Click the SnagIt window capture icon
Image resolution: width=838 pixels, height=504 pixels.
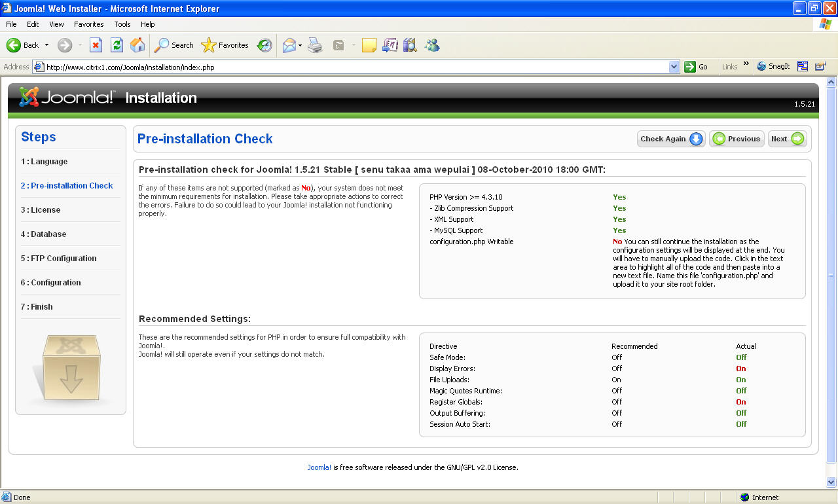(x=803, y=67)
